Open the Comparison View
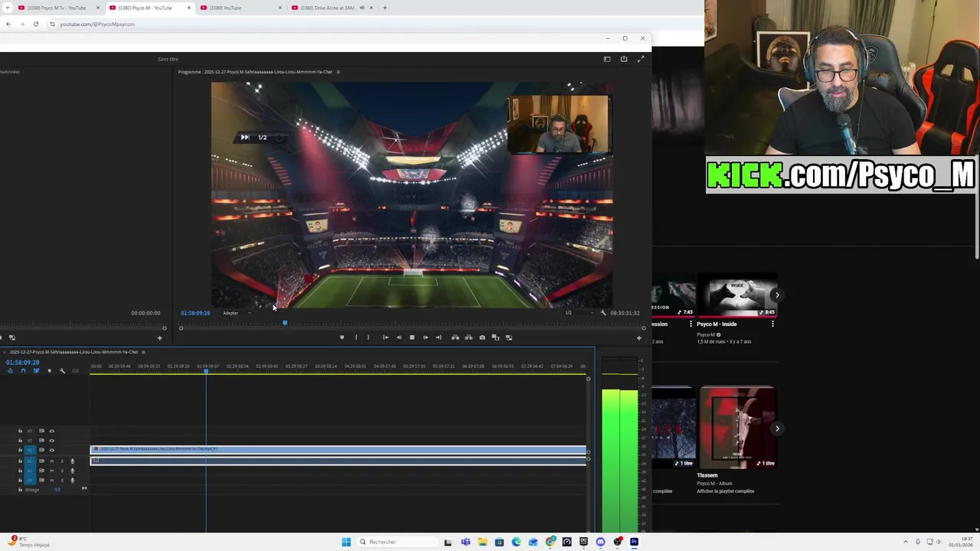980x551 pixels. pos(495,337)
